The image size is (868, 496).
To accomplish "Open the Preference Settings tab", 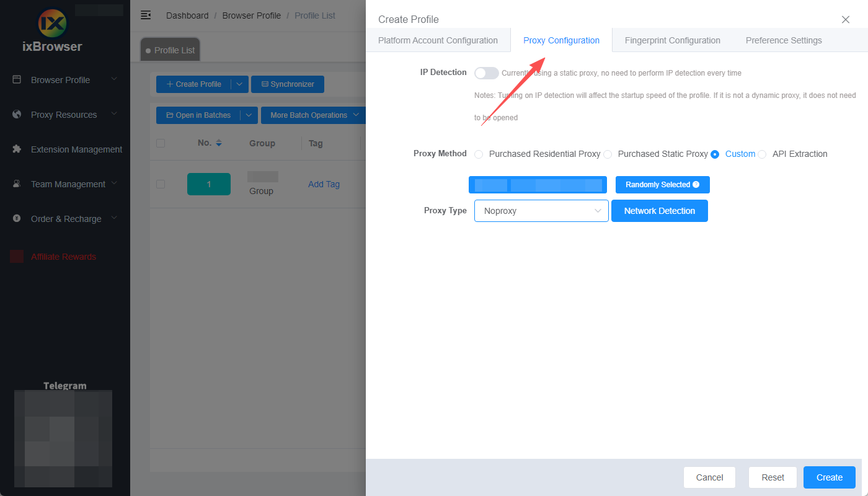I will tap(783, 40).
